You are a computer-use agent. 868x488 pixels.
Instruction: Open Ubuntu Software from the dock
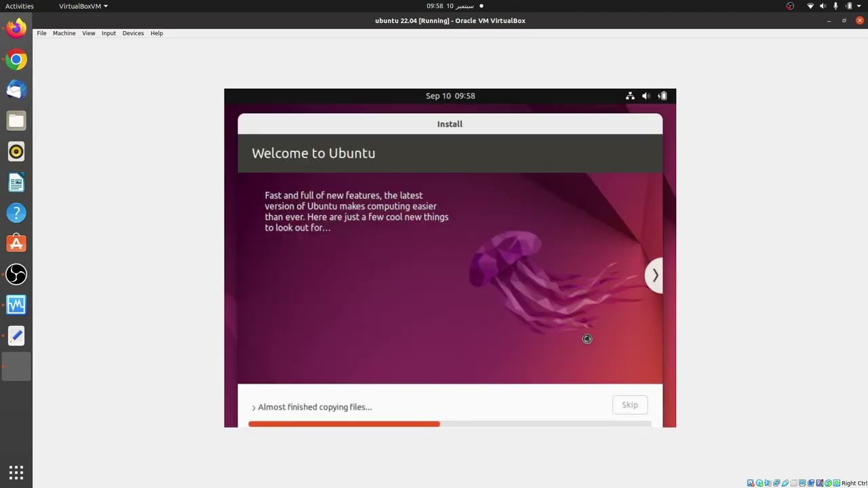point(16,243)
